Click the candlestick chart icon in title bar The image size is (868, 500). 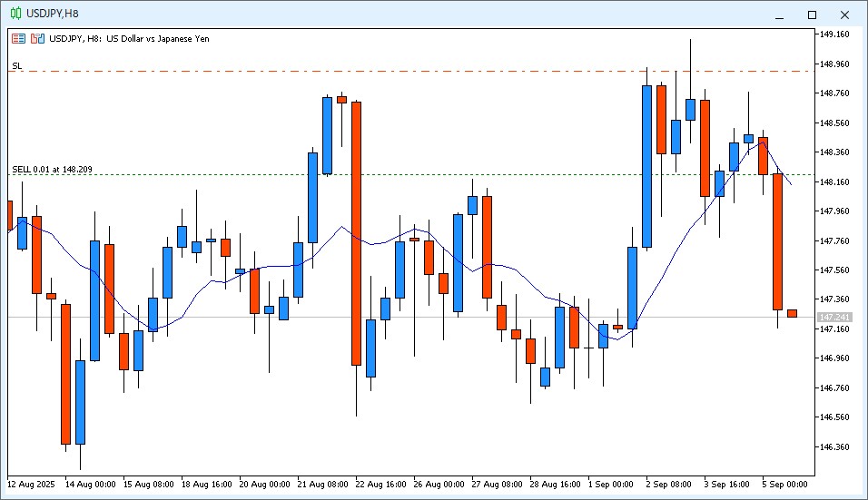coord(16,14)
